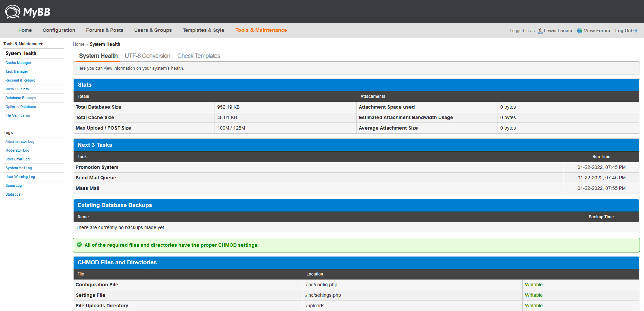Viewport: 644px width, 311px height.
Task: Click the Home breadcrumb link
Action: (78, 44)
